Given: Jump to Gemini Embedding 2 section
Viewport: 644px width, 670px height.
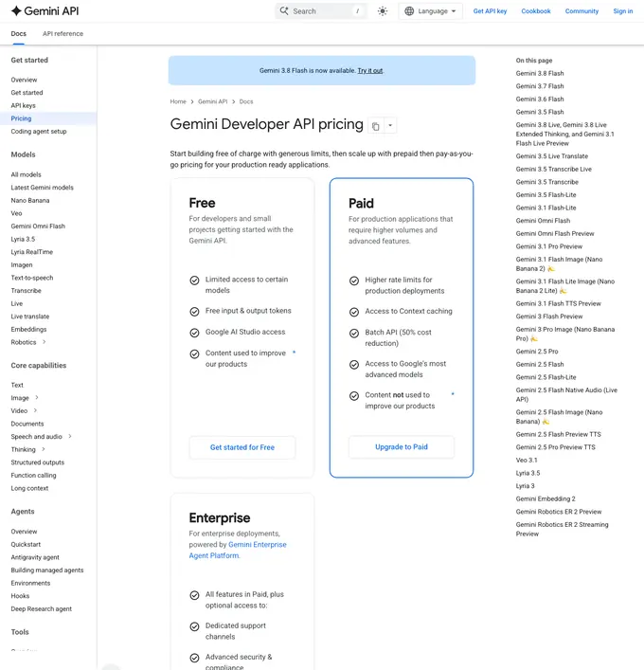Looking at the screenshot, I should [x=546, y=499].
